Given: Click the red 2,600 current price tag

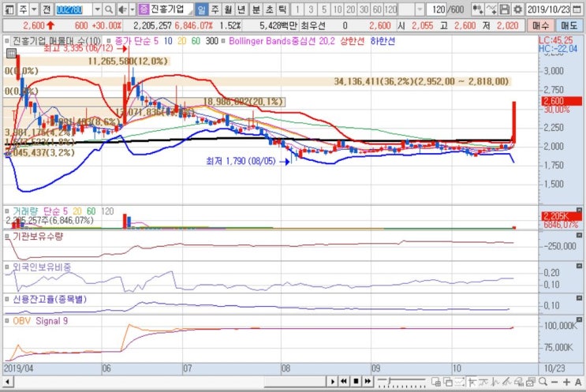Looking at the screenshot, I should coord(562,101).
